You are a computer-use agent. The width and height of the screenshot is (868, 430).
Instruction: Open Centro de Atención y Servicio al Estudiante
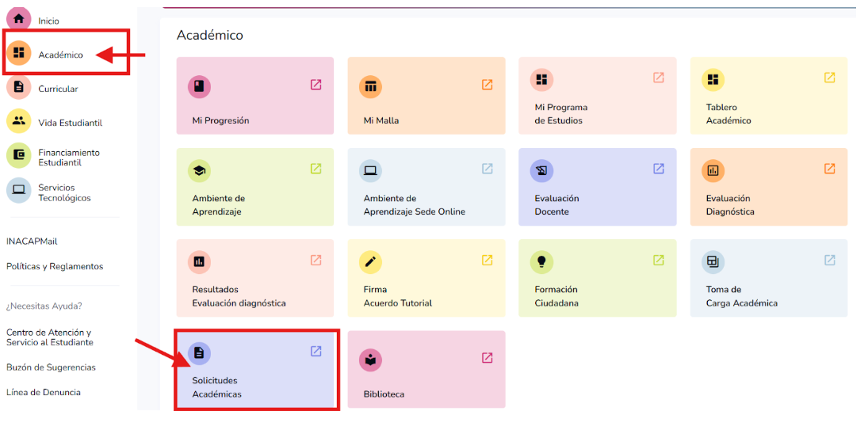coord(50,337)
